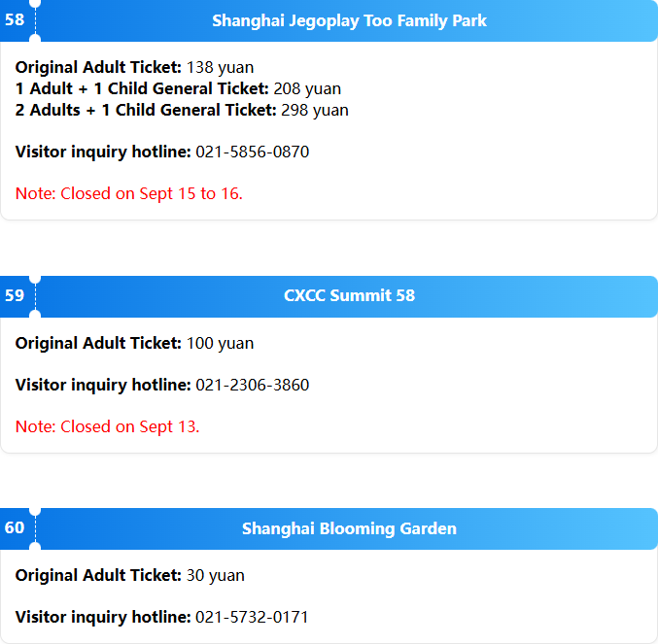Click hotline number 021-2306-3860
This screenshot has height=644, width=658.
tap(252, 385)
